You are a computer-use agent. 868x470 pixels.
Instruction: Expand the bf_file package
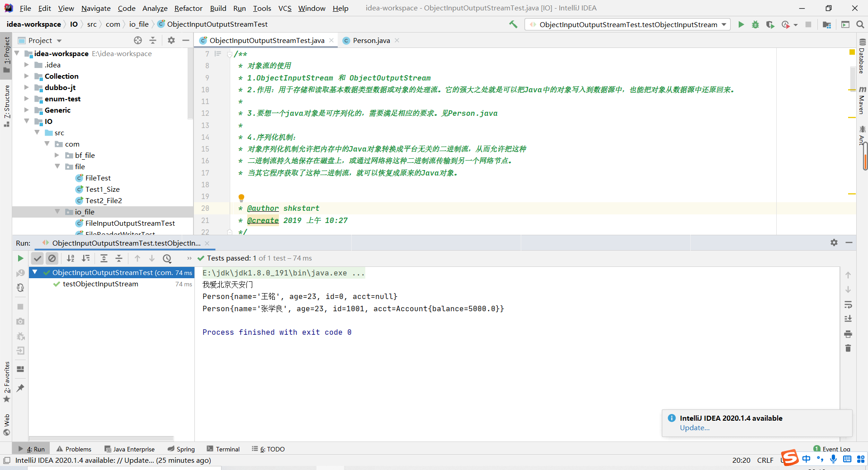click(x=57, y=155)
